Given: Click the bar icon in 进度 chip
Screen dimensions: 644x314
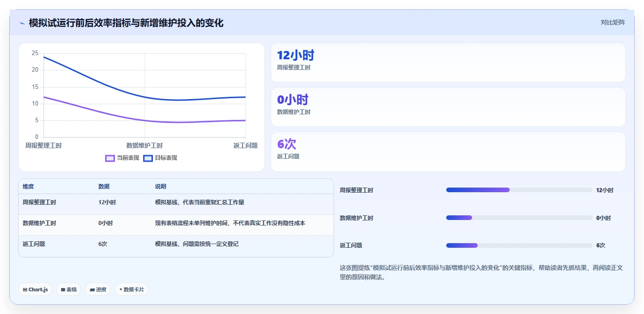Looking at the screenshot, I should [x=92, y=290].
